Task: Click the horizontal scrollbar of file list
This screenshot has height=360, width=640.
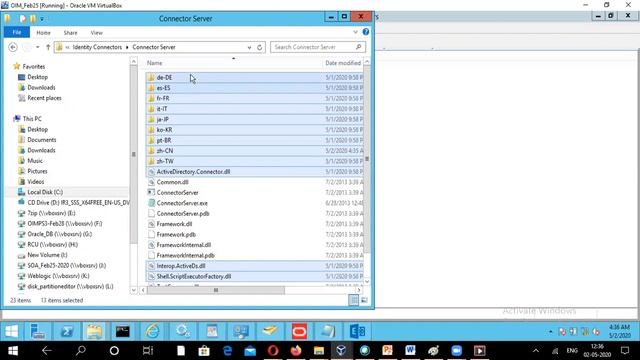Action: click(x=216, y=290)
